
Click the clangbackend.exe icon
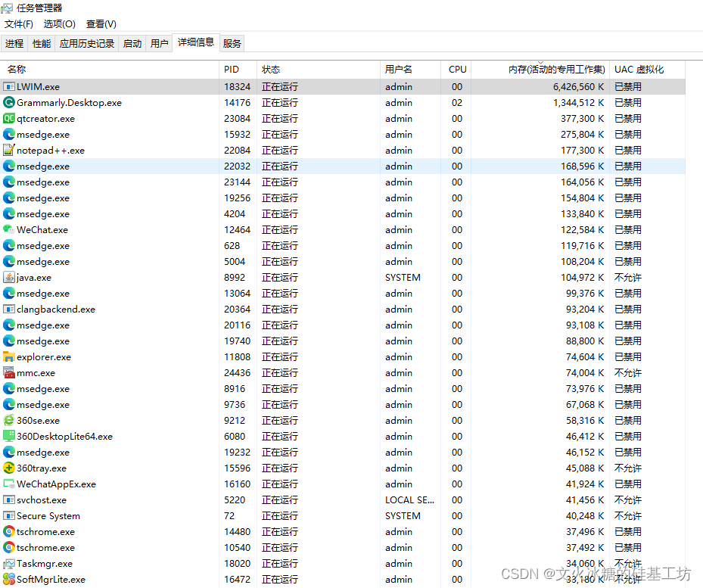click(x=9, y=309)
